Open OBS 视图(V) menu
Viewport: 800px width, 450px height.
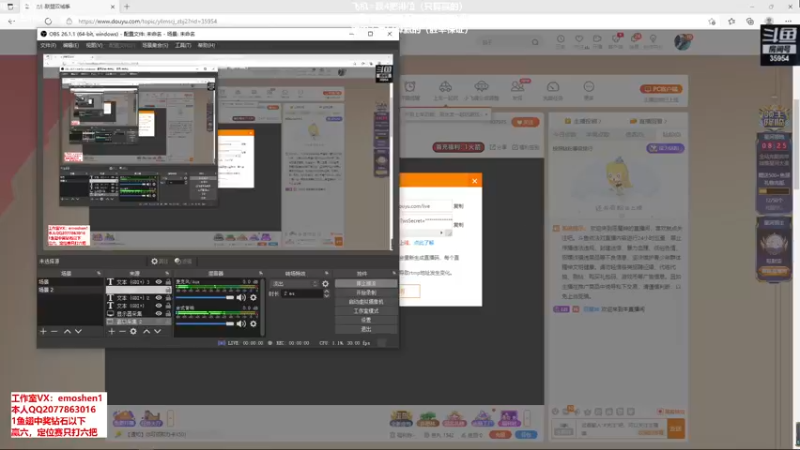pos(94,45)
